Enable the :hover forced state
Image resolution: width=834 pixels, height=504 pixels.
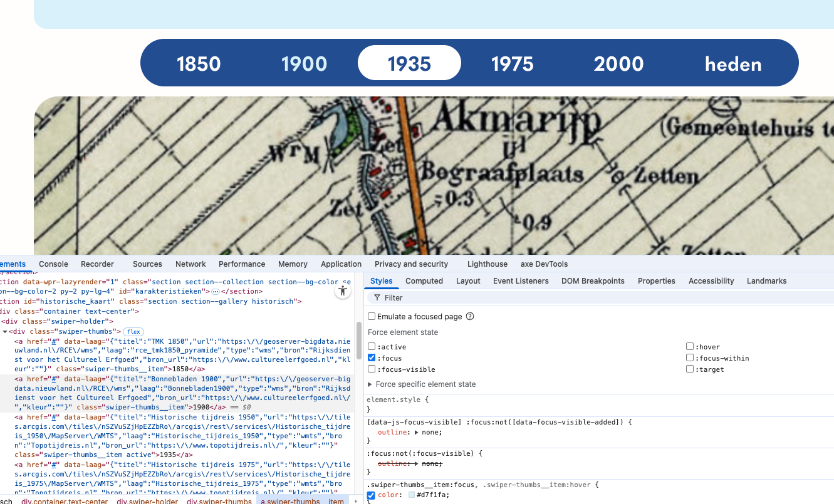[x=690, y=347]
